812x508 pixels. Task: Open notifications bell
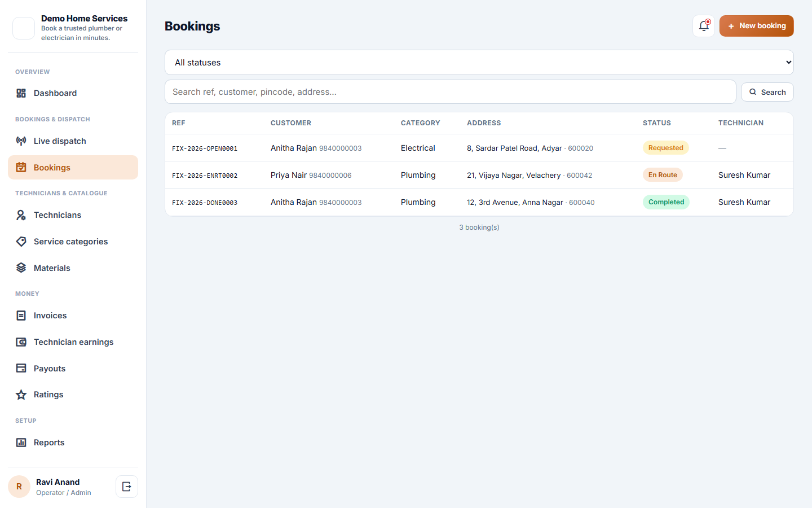(704, 26)
